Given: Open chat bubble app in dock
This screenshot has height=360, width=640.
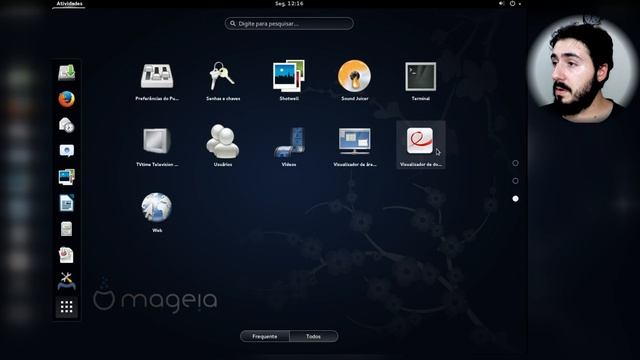Looking at the screenshot, I should click(67, 151).
